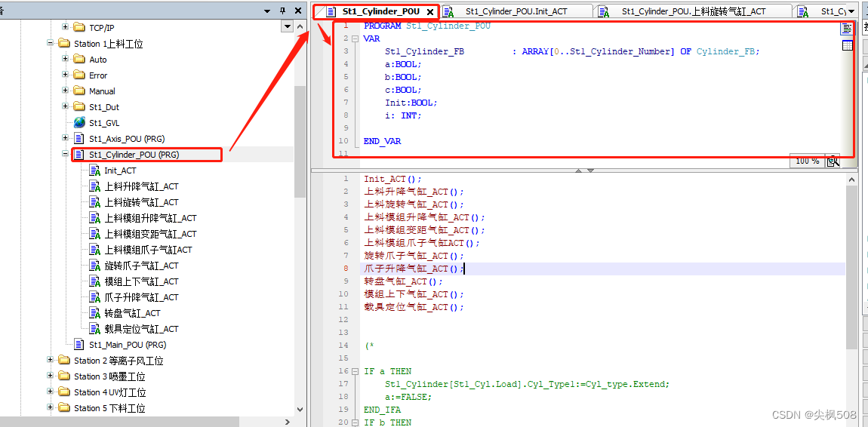The width and height of the screenshot is (868, 427).
Task: Click the tree scroll down arrow
Action: coord(300,410)
